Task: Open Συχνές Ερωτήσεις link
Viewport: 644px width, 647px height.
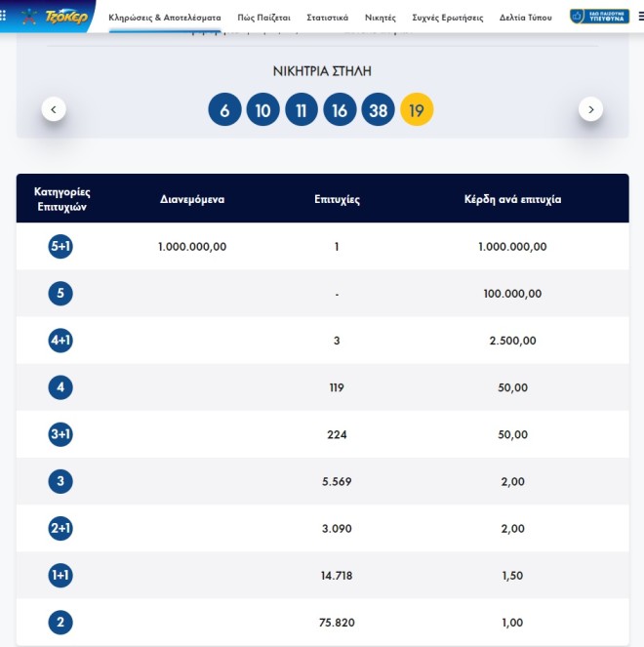Action: coord(448,18)
